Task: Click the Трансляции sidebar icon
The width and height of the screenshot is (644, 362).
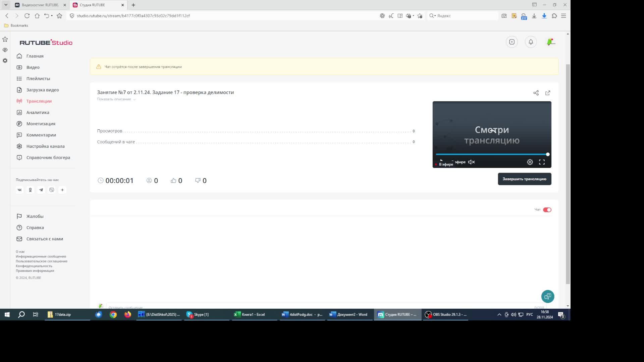Action: pyautogui.click(x=19, y=101)
